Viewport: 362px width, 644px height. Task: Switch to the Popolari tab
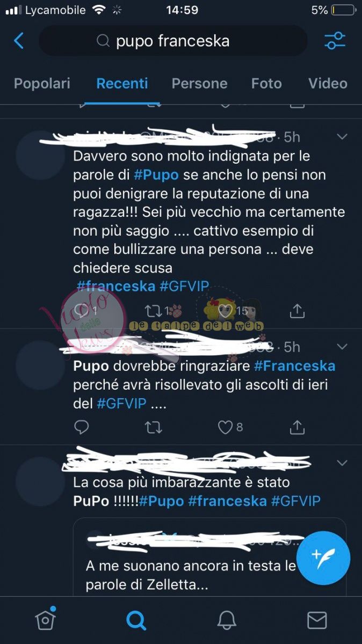42,84
